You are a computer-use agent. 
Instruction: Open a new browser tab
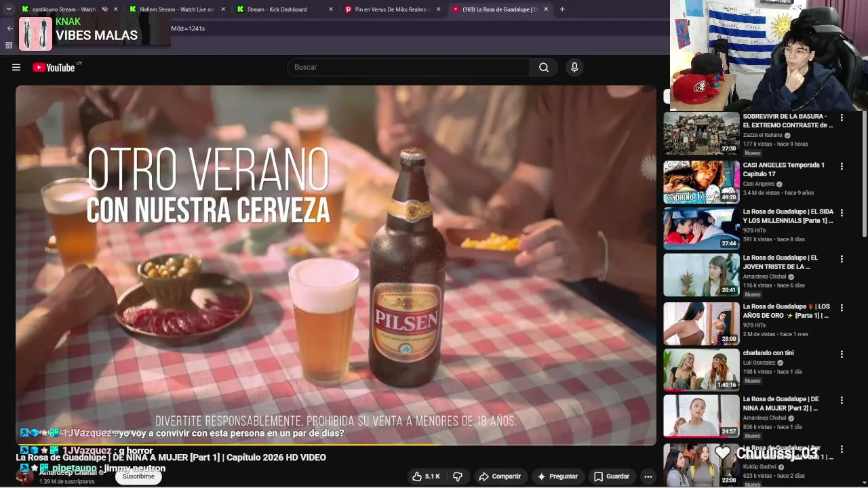[562, 9]
